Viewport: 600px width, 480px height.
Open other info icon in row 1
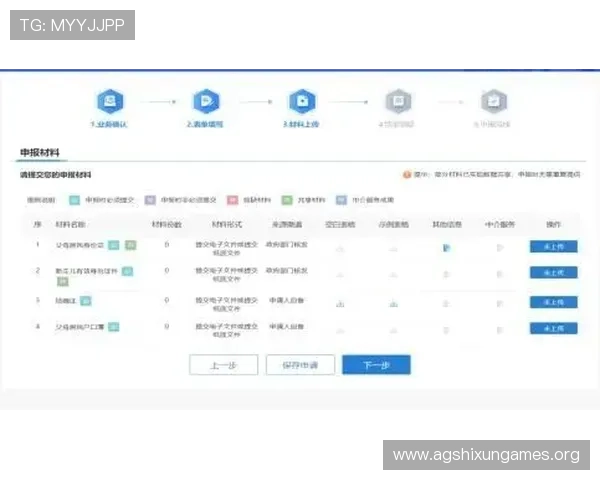coord(446,248)
